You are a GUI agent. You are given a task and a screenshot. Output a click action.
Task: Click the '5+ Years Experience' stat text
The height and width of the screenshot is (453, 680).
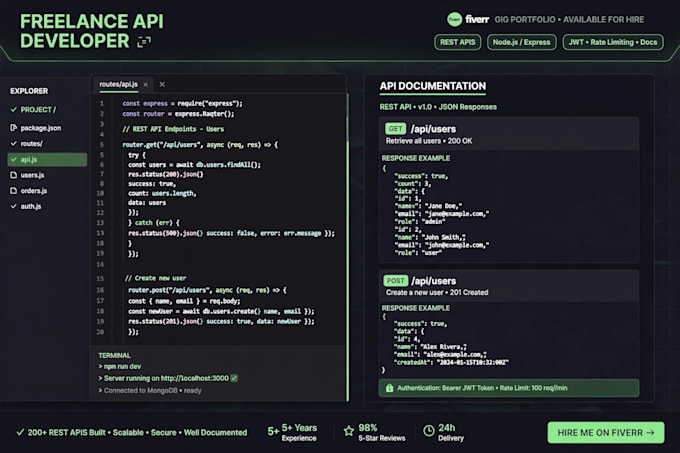[x=299, y=433]
